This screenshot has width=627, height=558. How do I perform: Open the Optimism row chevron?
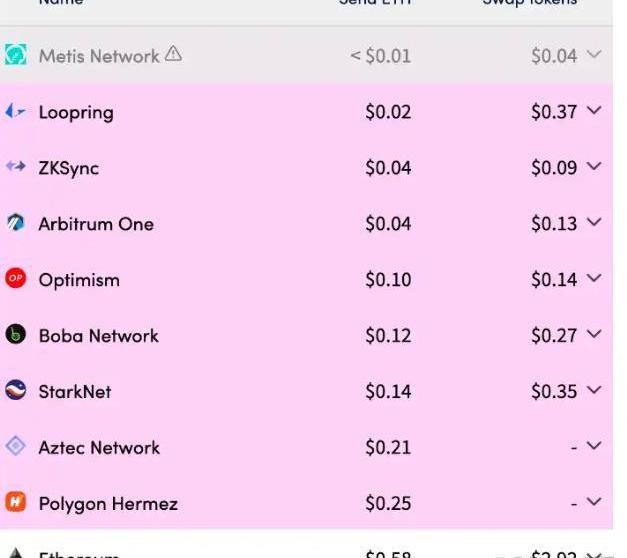(x=595, y=279)
